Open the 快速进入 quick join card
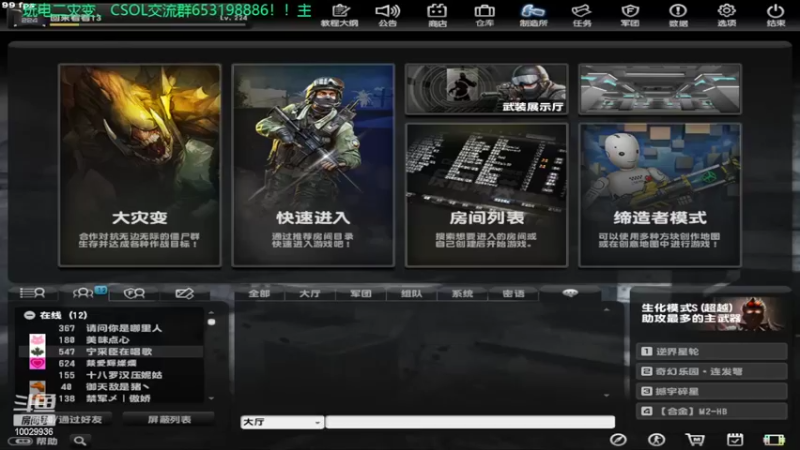 pyautogui.click(x=313, y=165)
